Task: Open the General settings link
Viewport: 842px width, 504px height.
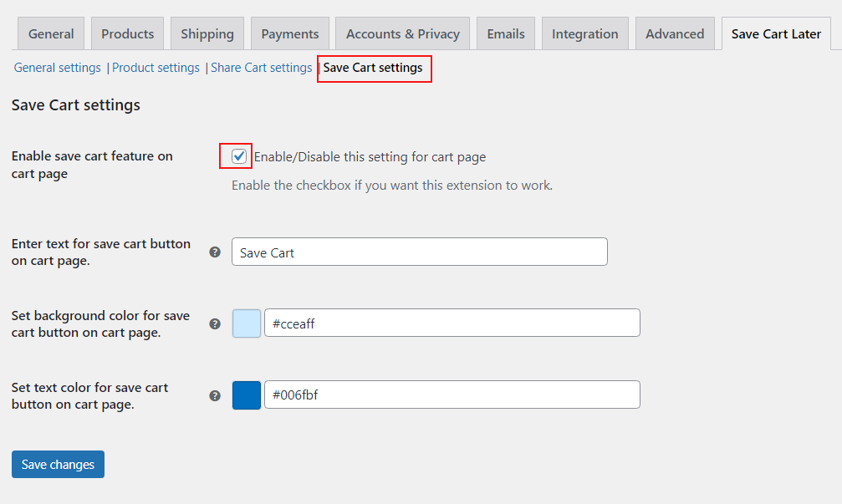Action: 57,68
